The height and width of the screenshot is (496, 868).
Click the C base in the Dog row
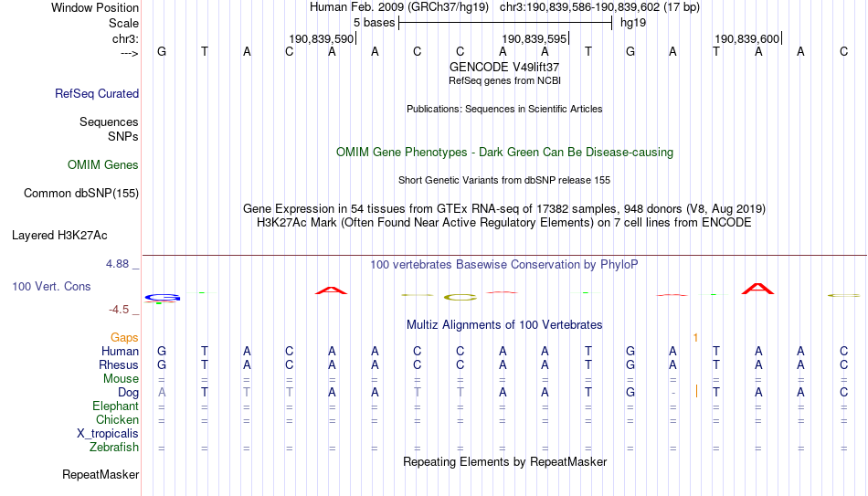(843, 393)
